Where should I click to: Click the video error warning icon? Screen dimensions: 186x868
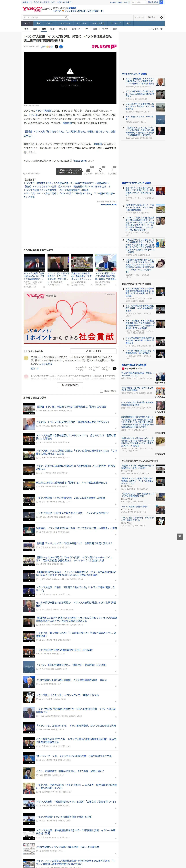70,71
